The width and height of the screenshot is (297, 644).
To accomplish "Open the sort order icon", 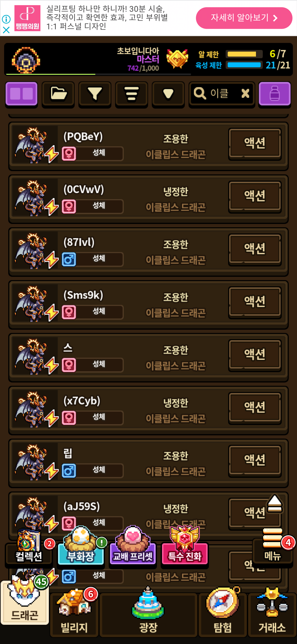I will tap(131, 94).
